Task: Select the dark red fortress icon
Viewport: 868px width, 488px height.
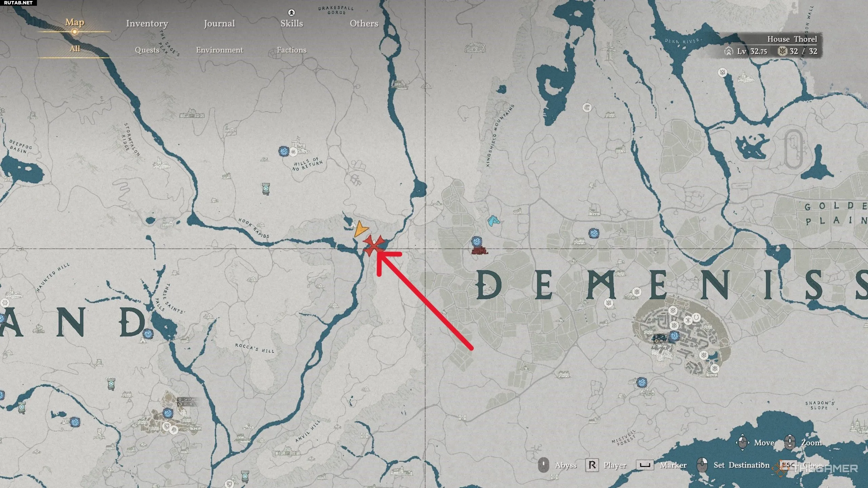Action: tap(479, 251)
